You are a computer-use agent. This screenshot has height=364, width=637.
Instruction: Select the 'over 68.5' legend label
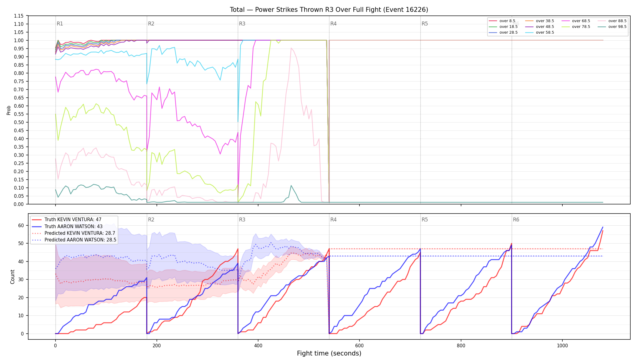tap(581, 21)
